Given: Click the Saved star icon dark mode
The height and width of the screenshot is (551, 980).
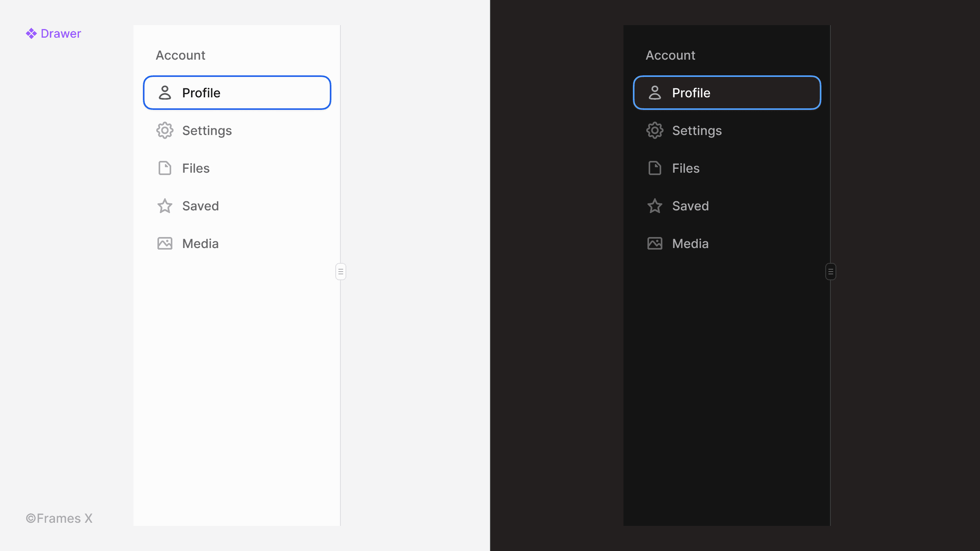Looking at the screenshot, I should [654, 206].
